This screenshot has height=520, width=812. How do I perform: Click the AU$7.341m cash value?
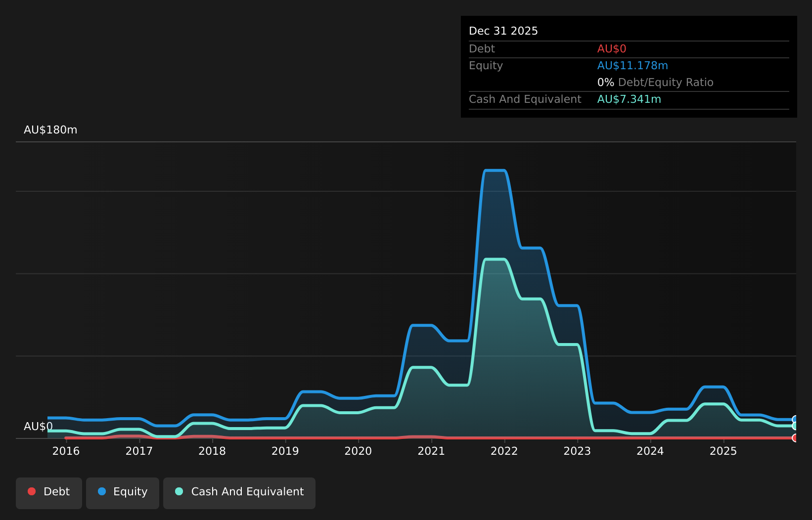(x=629, y=99)
